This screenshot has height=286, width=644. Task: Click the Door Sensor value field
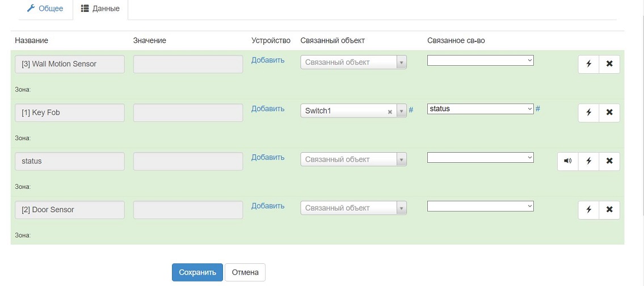pos(188,210)
